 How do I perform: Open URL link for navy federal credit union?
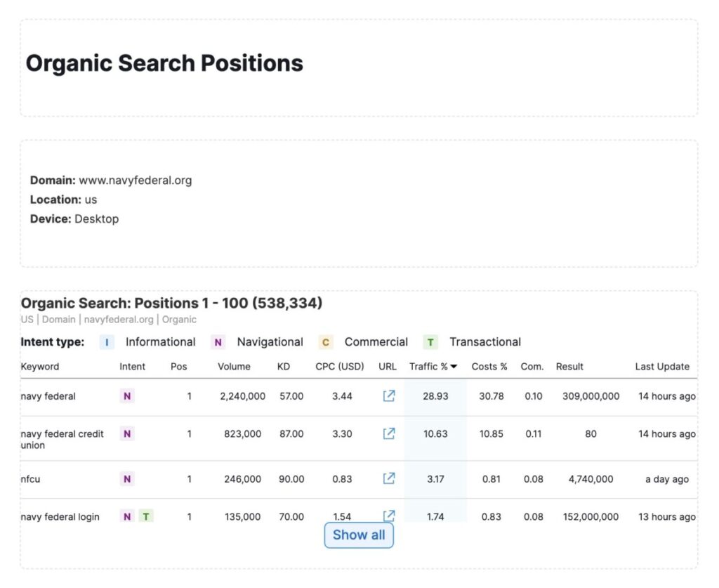point(389,433)
